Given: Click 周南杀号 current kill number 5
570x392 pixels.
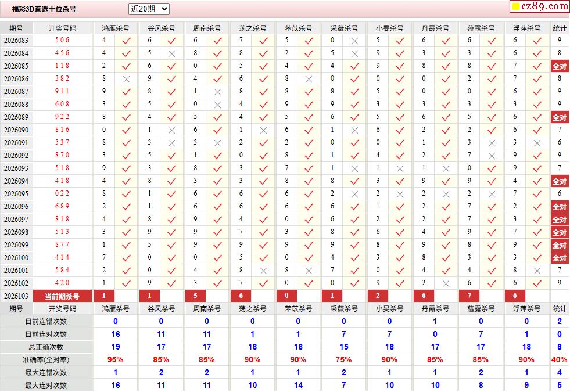Looking at the screenshot, I should (196, 296).
